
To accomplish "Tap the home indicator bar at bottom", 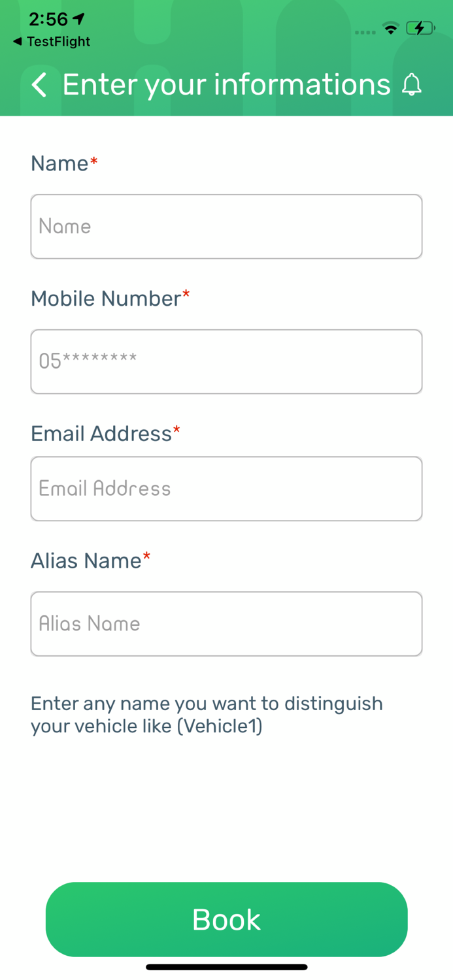I will click(226, 966).
